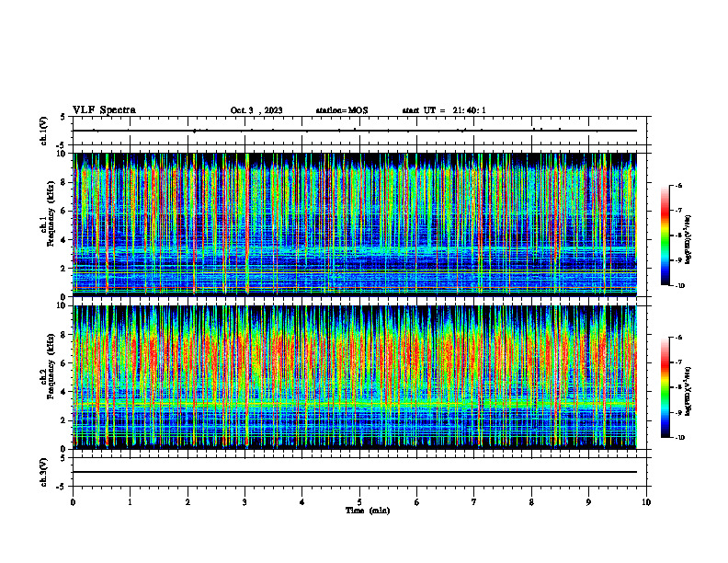Click the ch.2 color scale bar
This screenshot has height=563, width=728.
[x=665, y=387]
